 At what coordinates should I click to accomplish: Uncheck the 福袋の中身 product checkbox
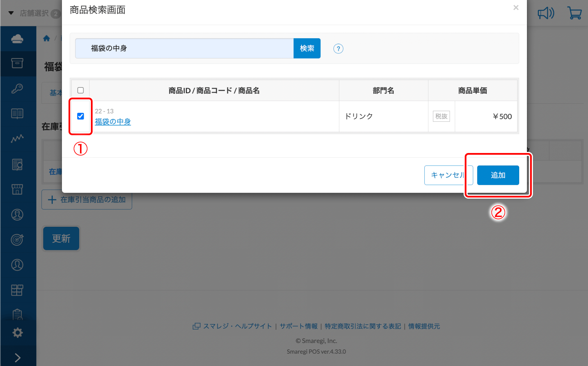pos(81,116)
